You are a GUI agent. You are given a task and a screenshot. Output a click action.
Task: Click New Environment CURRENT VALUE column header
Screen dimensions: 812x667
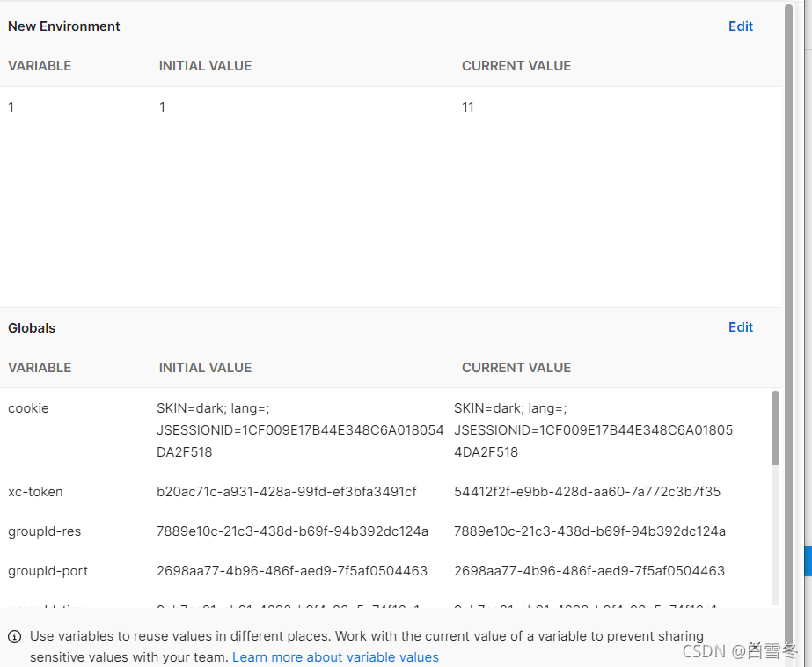click(x=516, y=66)
